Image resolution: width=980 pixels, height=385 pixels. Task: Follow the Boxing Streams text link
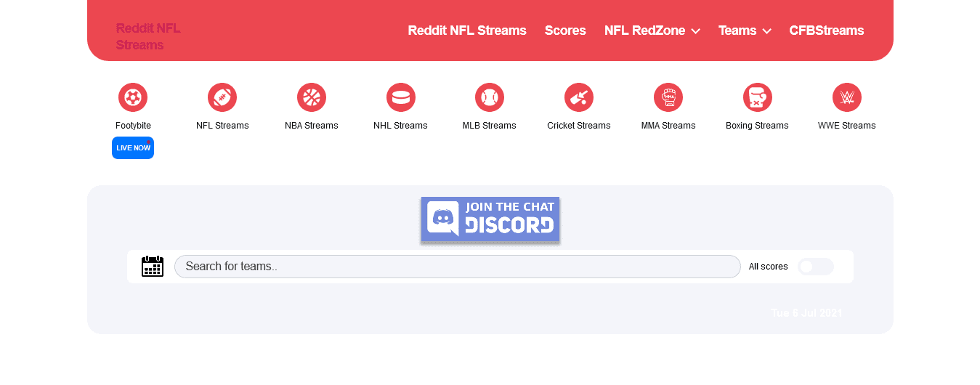(757, 126)
